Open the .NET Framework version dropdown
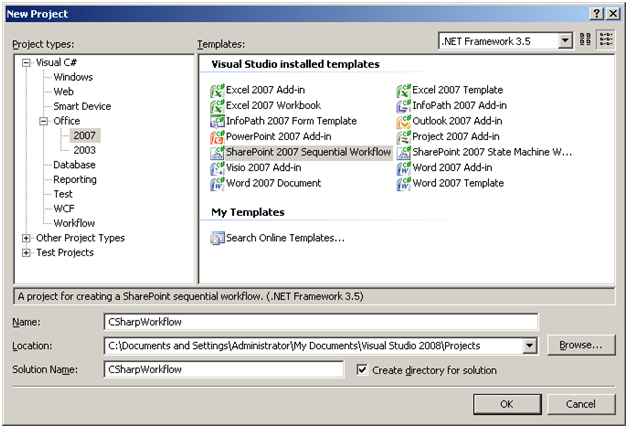This screenshot has width=628, height=428. (x=565, y=41)
